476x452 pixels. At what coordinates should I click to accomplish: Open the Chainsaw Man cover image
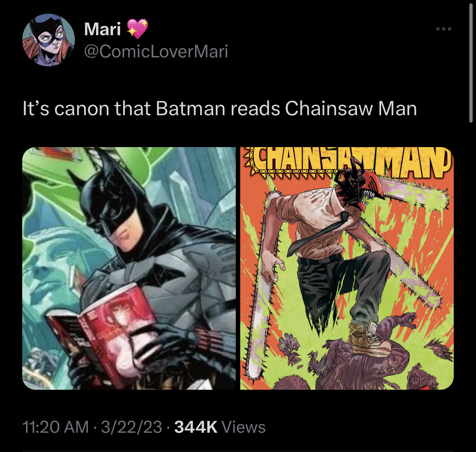click(x=347, y=268)
